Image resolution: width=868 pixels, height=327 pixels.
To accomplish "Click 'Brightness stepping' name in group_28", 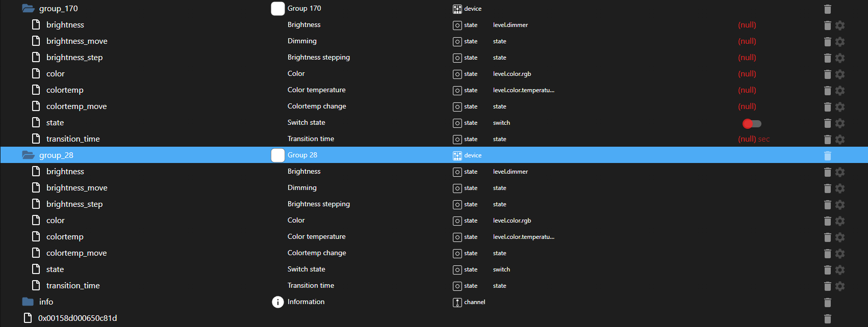I will click(319, 204).
